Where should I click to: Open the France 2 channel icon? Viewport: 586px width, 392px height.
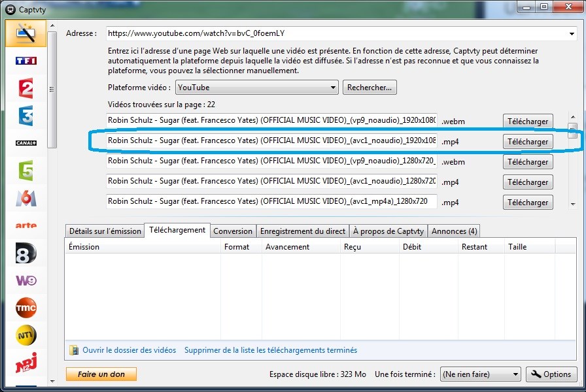click(x=26, y=88)
